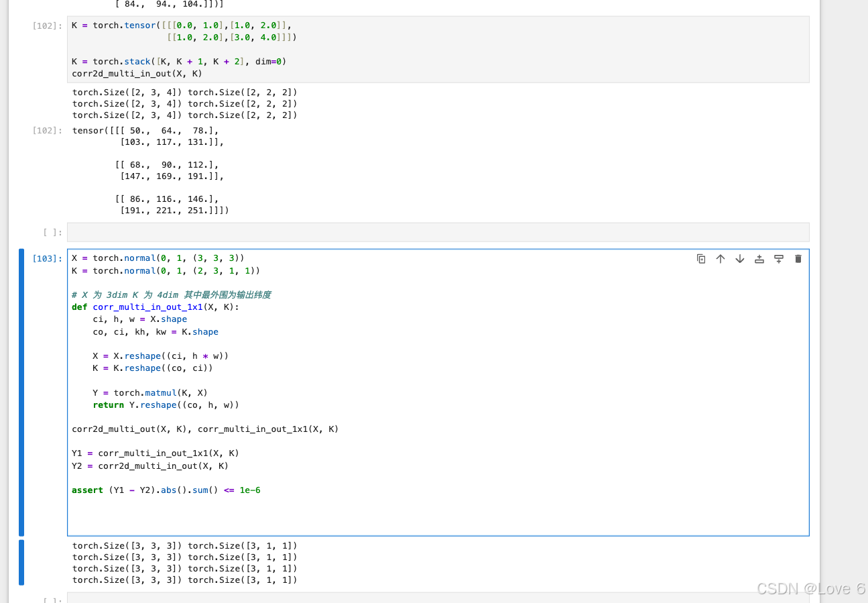This screenshot has width=868, height=603.
Task: Click output row '[191., 221., 251.]]])'
Action: coord(174,211)
